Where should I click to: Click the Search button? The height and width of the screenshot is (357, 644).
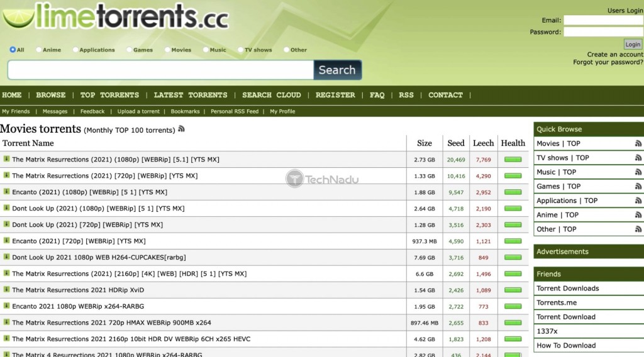[x=337, y=70]
